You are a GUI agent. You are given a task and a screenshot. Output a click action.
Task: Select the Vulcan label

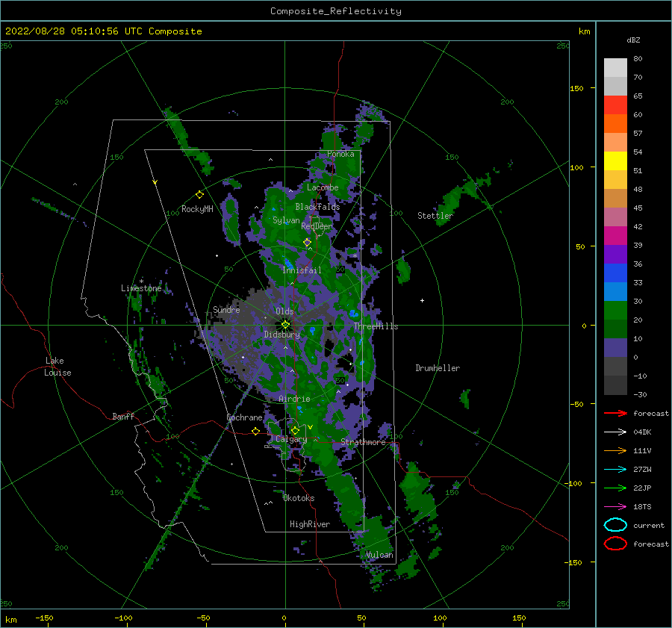coord(379,555)
